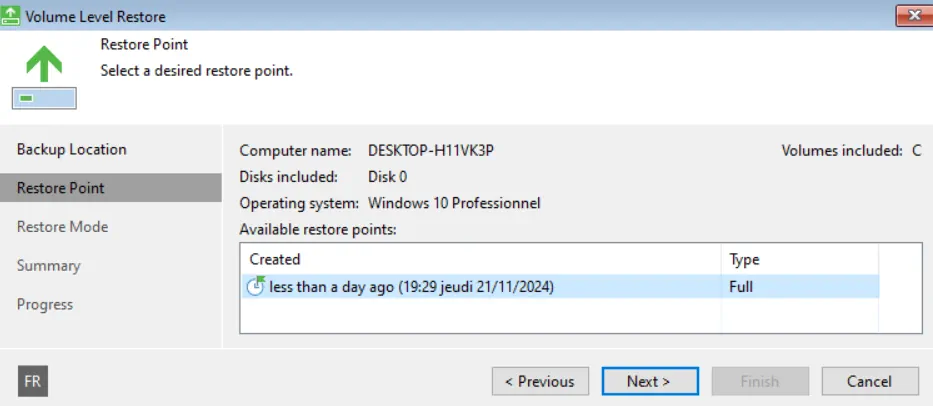
Task: Click the Next button
Action: point(650,381)
